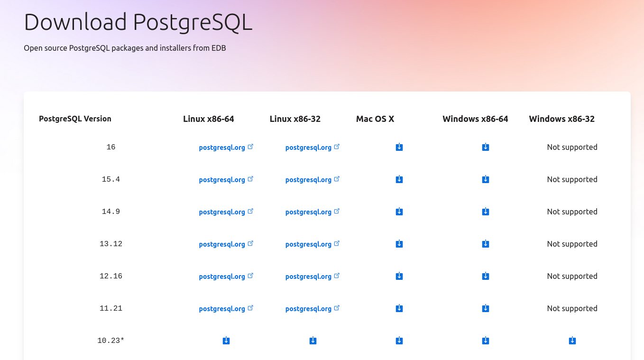This screenshot has height=360, width=644.
Task: Click the Linux x86-32 column header
Action: (295, 119)
